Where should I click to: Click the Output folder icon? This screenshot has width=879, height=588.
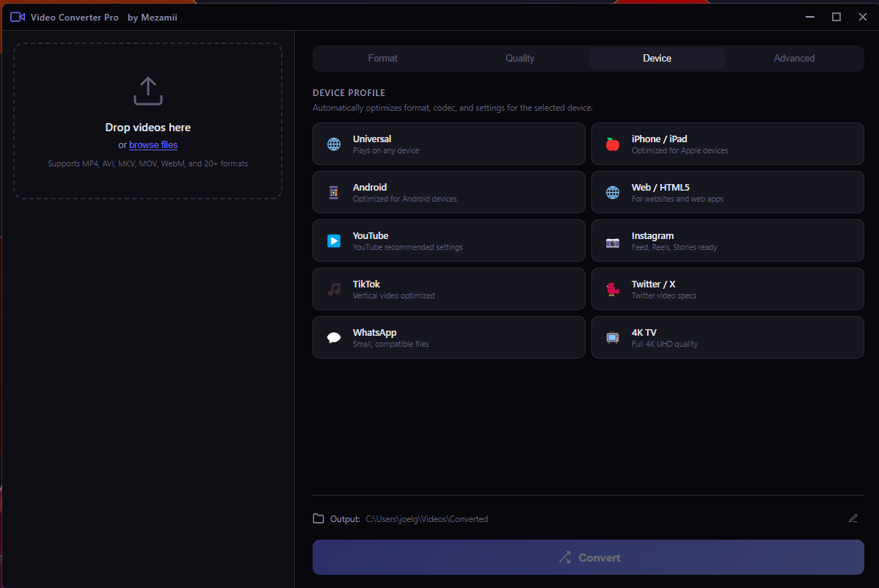[318, 518]
